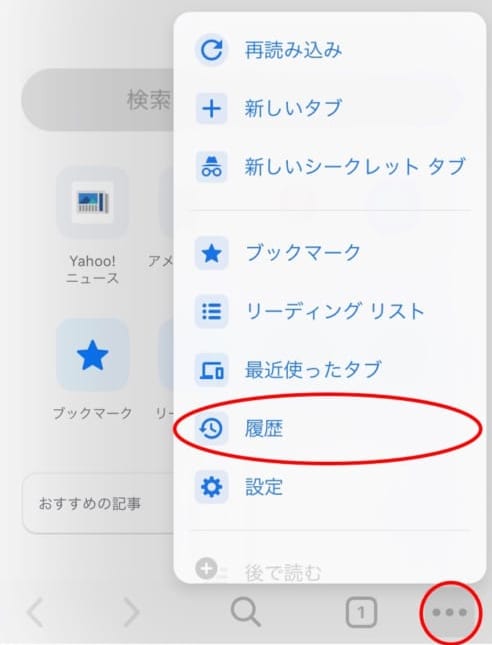Click the reload (再読み込み) icon
492x645 pixels.
[x=211, y=50]
